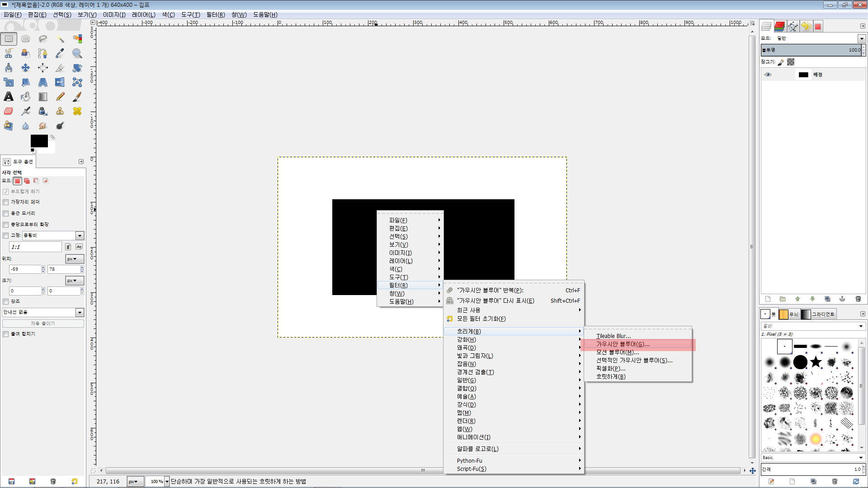This screenshot has height=488, width=868.
Task: Select the Color Picker eyedropper tool
Action: pyautogui.click(x=60, y=53)
